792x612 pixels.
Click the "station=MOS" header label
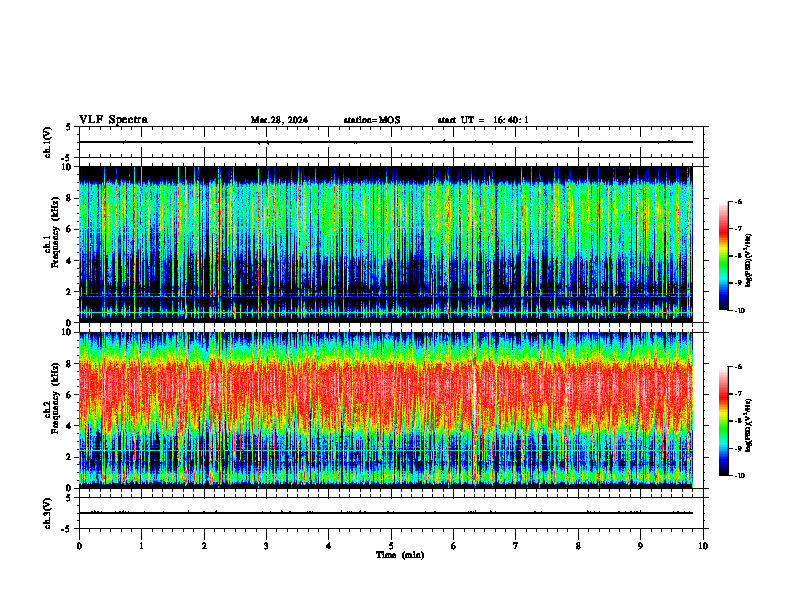pos(372,120)
